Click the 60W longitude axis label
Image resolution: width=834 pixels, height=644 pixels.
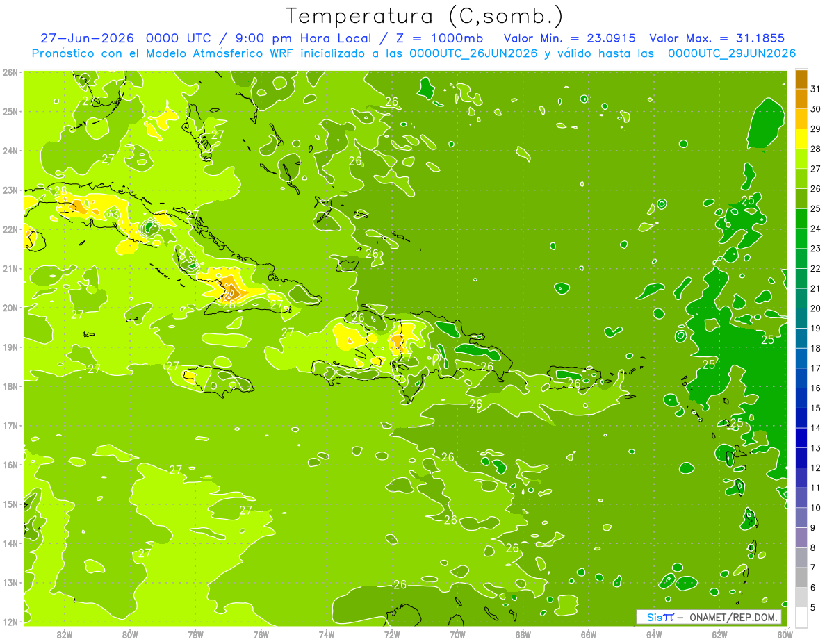click(x=785, y=634)
